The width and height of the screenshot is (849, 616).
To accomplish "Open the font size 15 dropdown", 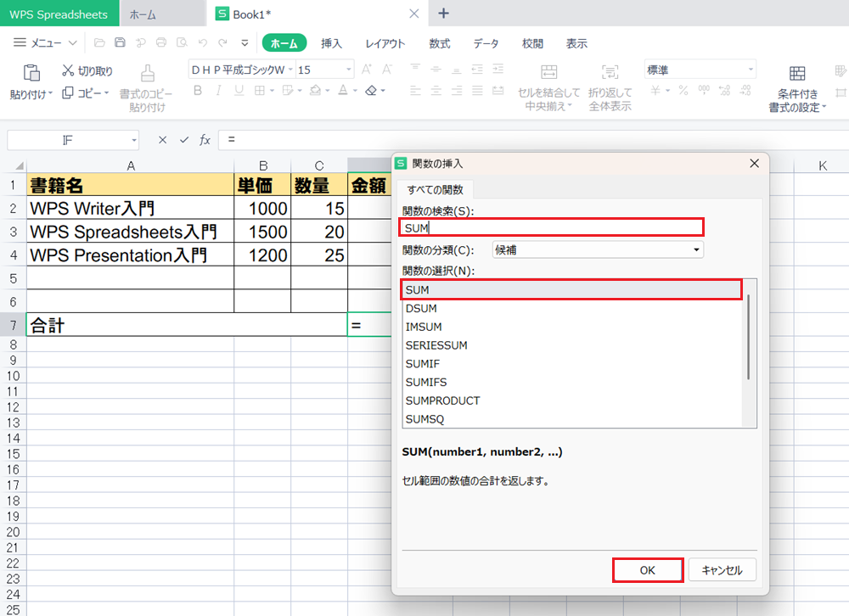I will (348, 70).
